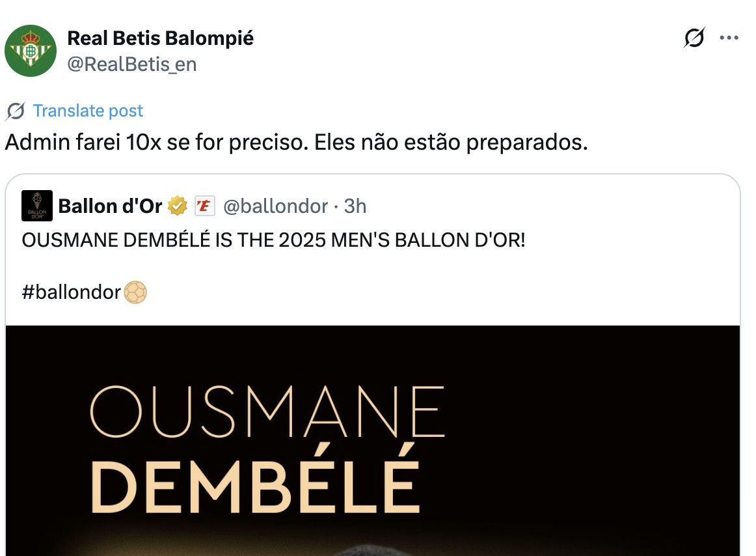Image resolution: width=756 pixels, height=556 pixels.
Task: Click the OUSMANE heading in the image
Action: (267, 412)
